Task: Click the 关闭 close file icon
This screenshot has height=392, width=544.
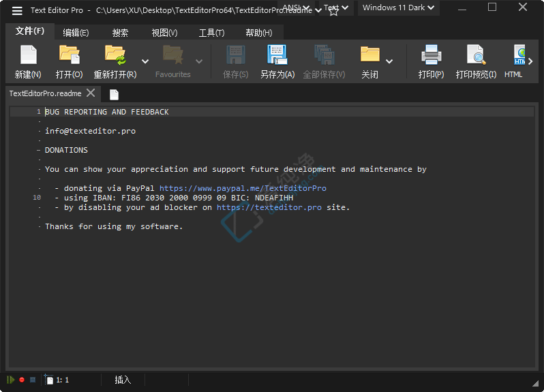Action: (x=370, y=54)
